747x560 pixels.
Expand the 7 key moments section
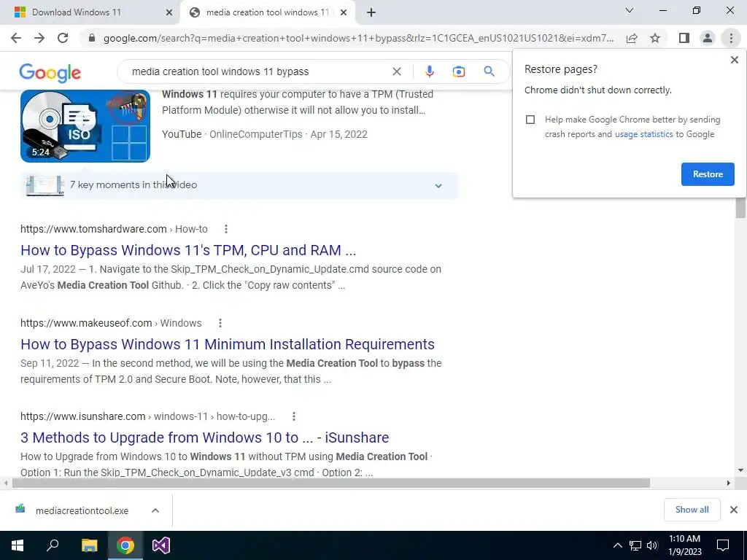click(239, 185)
